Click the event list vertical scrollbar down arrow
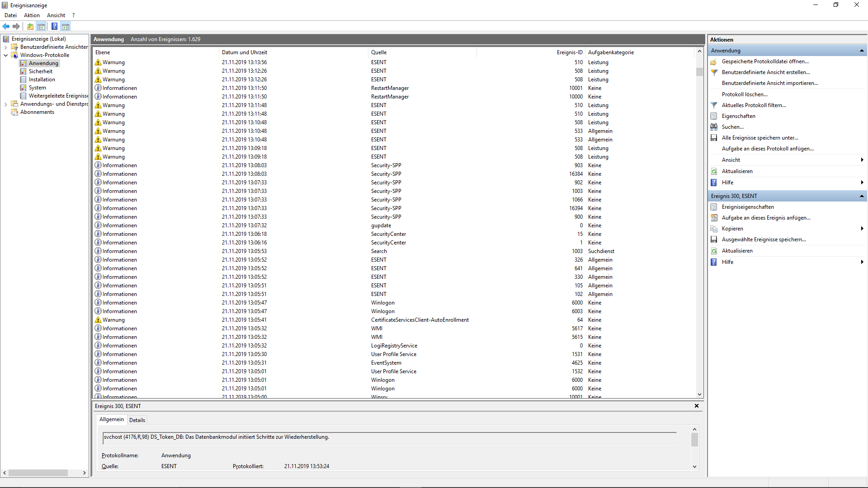The image size is (868, 488). point(699,394)
